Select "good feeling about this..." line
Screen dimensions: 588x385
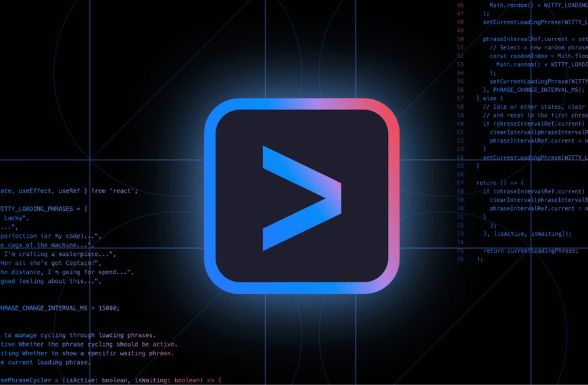[x=51, y=281]
